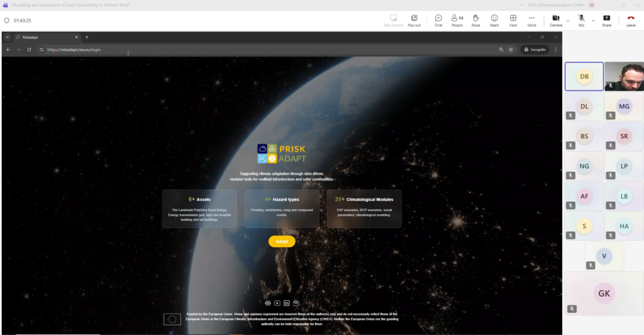Viewport: 644px width, 335px height.
Task: Leave the meeting
Action: [631, 20]
